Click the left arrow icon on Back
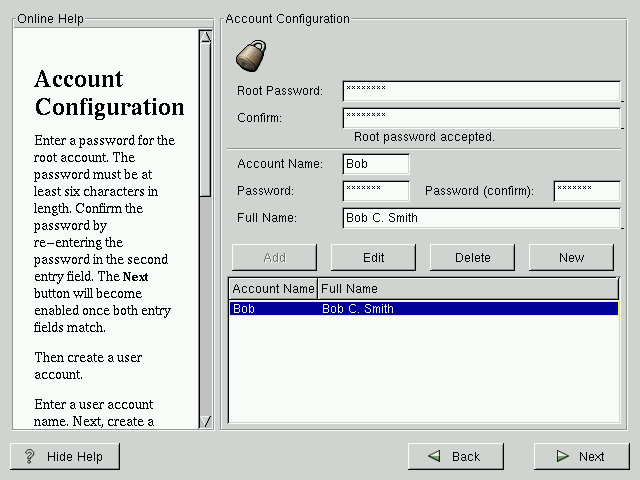The height and width of the screenshot is (480, 640). tap(435, 456)
